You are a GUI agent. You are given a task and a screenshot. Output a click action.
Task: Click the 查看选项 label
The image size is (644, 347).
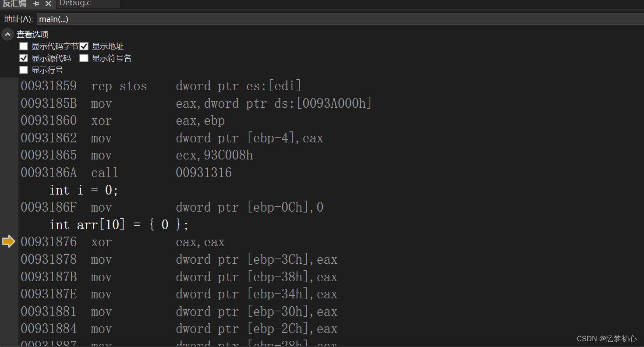pyautogui.click(x=32, y=35)
